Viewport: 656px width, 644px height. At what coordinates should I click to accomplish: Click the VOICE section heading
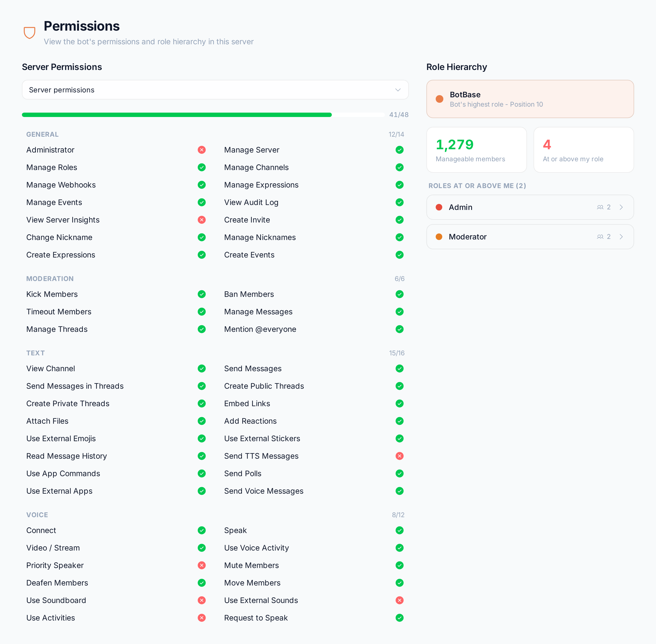point(37,515)
